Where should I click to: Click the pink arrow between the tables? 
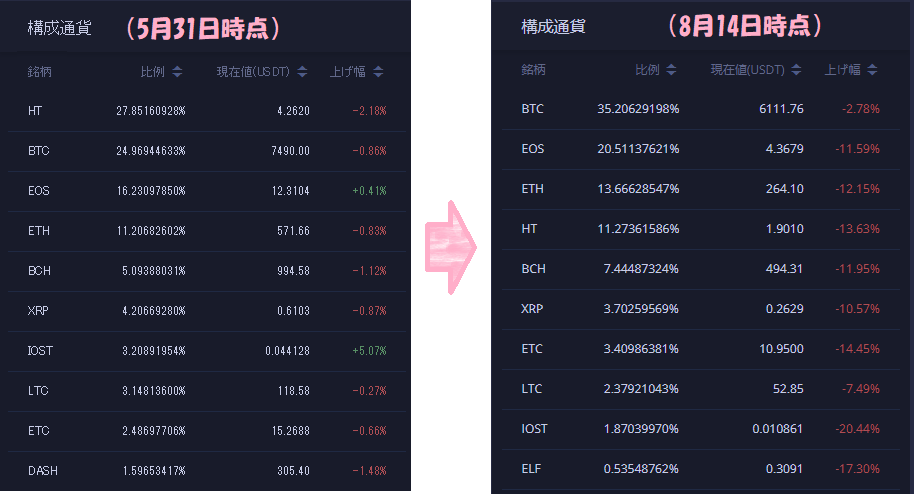451,246
